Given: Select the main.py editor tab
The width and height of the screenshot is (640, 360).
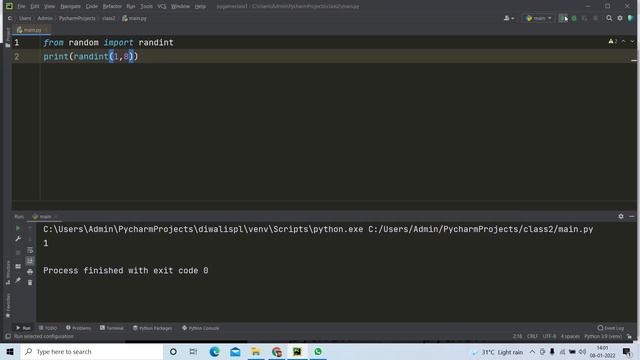Looking at the screenshot, I should pos(32,30).
